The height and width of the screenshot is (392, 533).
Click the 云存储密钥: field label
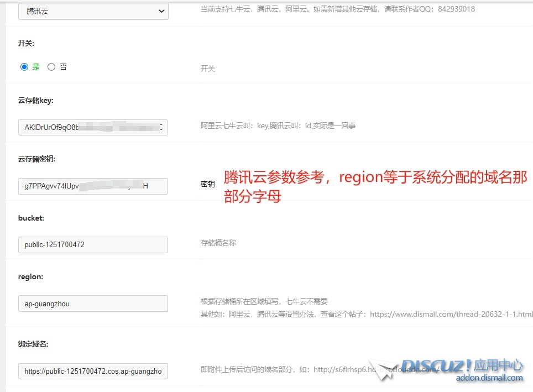37,159
